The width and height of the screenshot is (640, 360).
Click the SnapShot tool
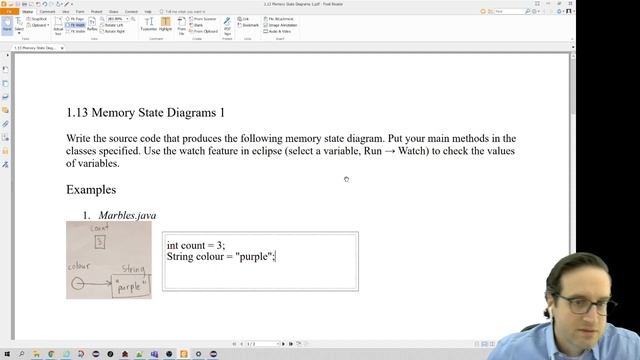(x=37, y=19)
